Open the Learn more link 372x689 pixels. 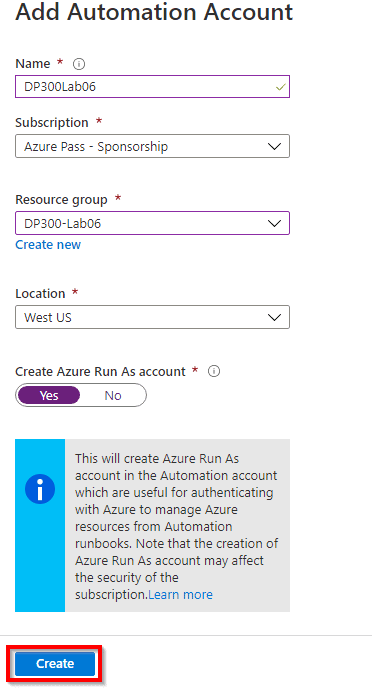(x=181, y=595)
